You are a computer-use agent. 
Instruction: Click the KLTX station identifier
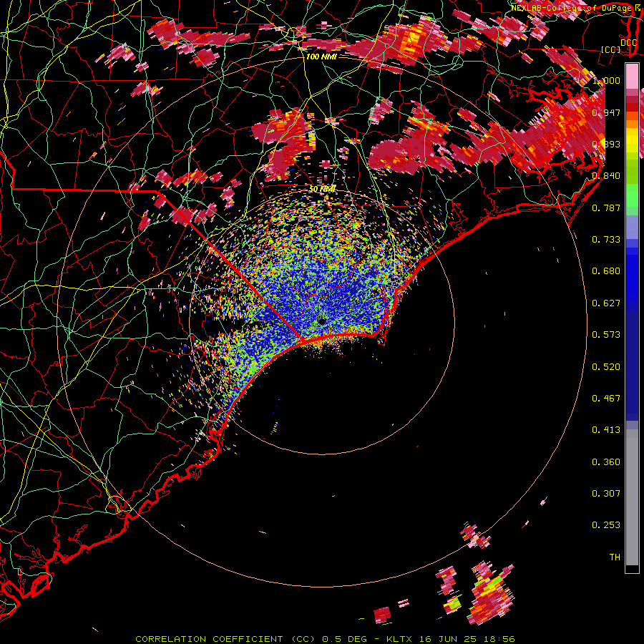click(399, 639)
